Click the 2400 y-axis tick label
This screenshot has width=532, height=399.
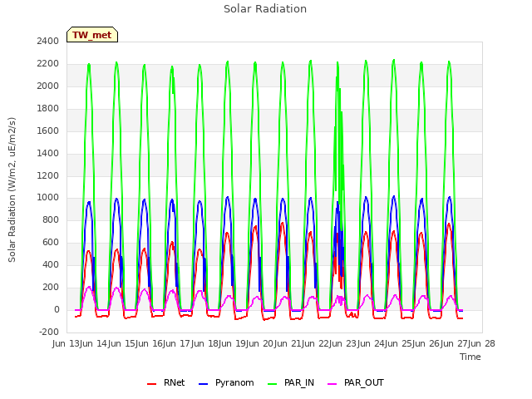48,42
